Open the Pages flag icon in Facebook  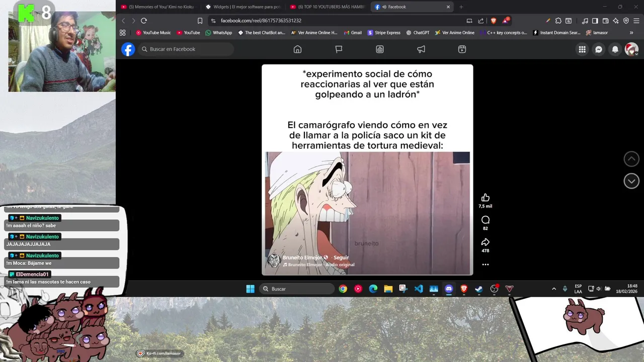339,49
